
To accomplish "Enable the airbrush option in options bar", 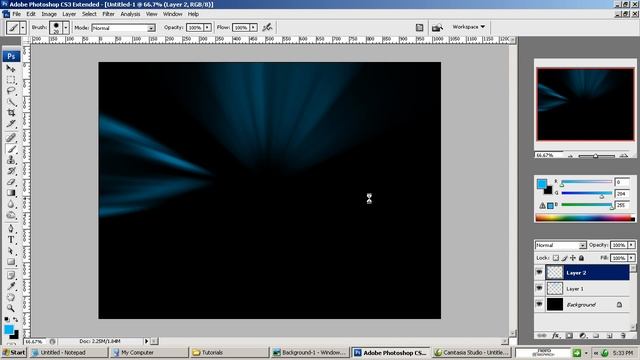I will 267,27.
